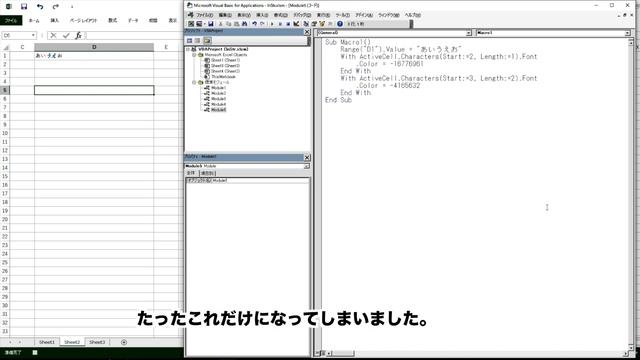The width and height of the screenshot is (640, 360).
Task: Open Project Explorer from the VBA toolbar
Action: pos(306,24)
